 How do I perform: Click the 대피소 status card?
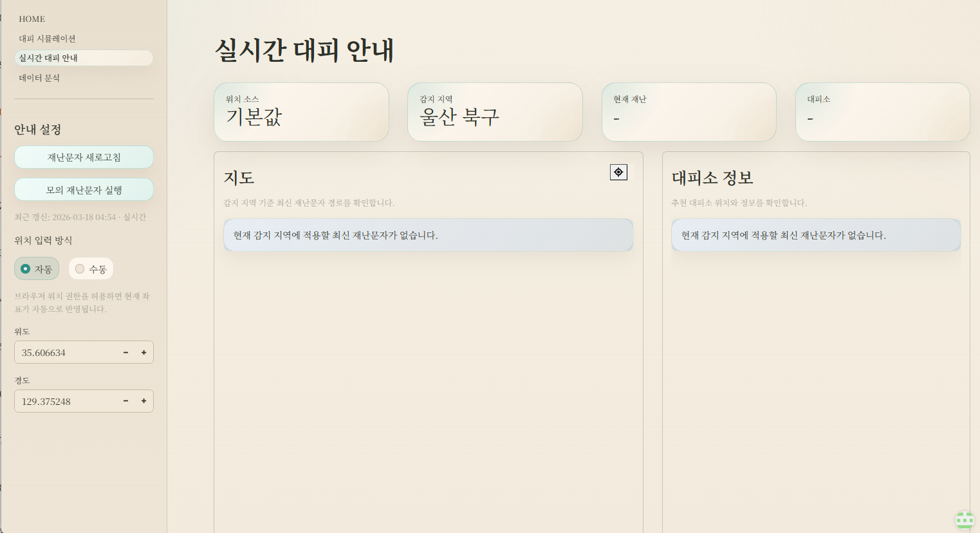point(883,112)
